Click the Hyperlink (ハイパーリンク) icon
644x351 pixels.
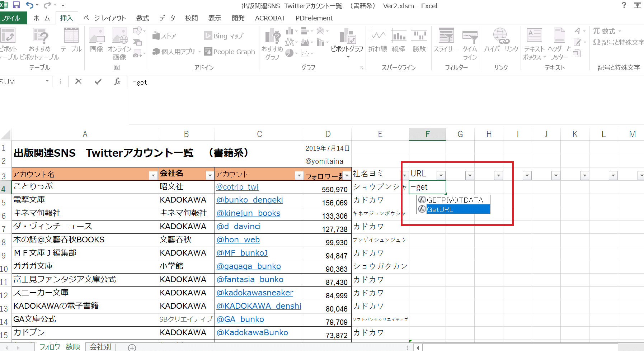pos(501,40)
